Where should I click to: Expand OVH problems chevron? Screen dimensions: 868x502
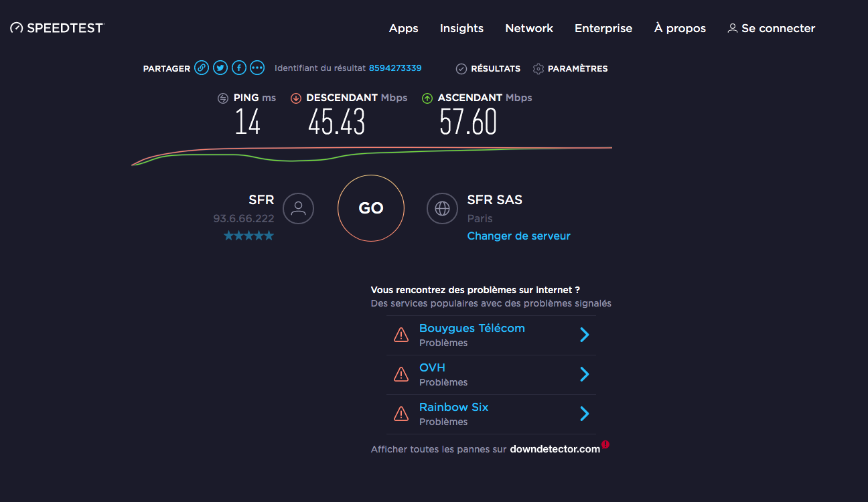tap(584, 374)
